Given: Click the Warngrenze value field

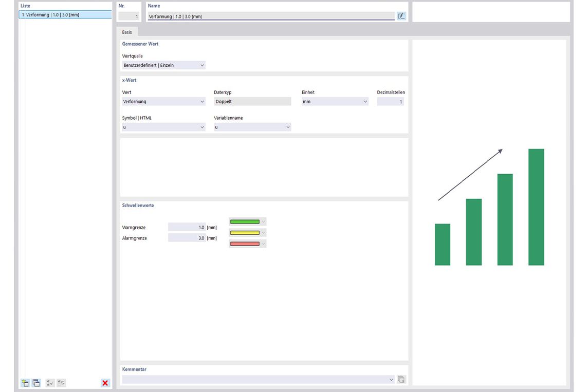Looking at the screenshot, I should click(187, 227).
